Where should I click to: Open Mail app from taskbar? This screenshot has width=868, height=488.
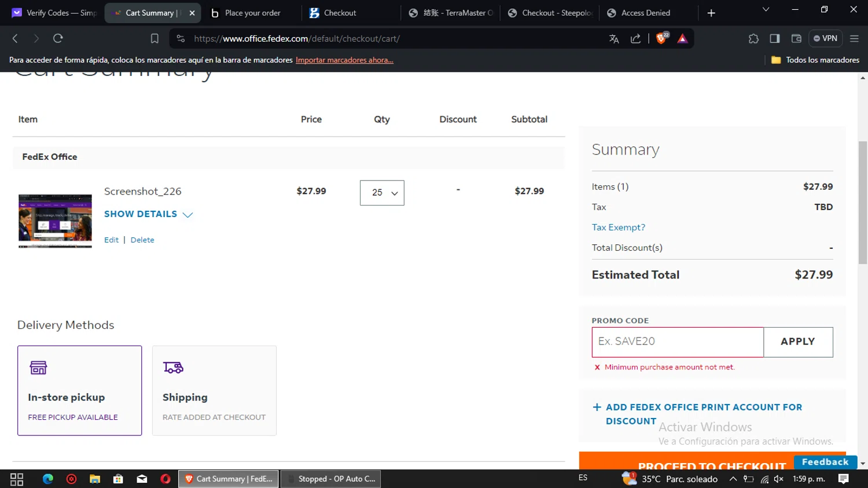[142, 479]
